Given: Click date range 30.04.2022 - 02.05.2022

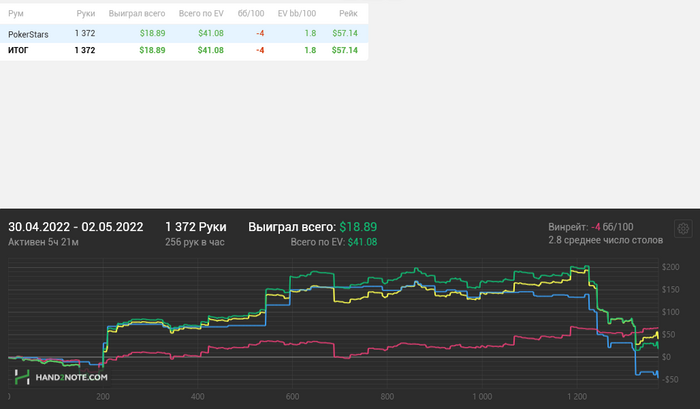Looking at the screenshot, I should [x=75, y=227].
